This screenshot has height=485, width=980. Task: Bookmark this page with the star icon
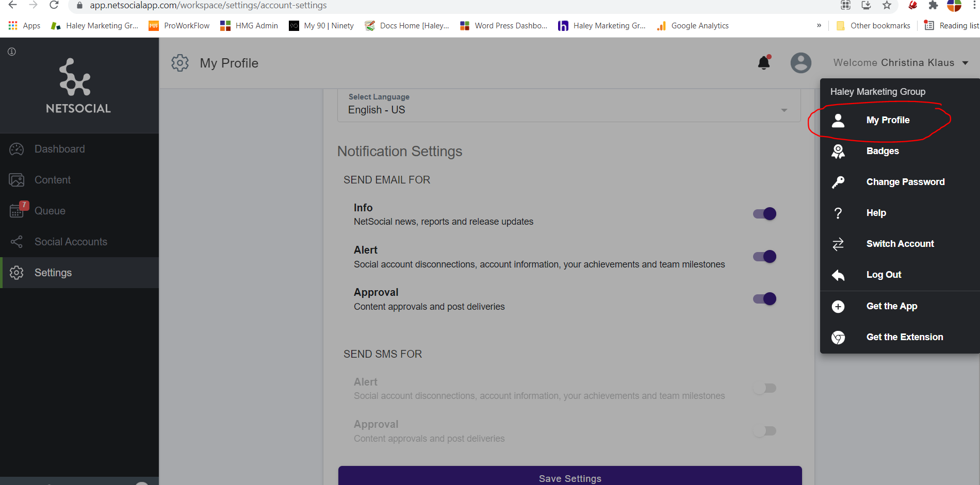tap(887, 5)
